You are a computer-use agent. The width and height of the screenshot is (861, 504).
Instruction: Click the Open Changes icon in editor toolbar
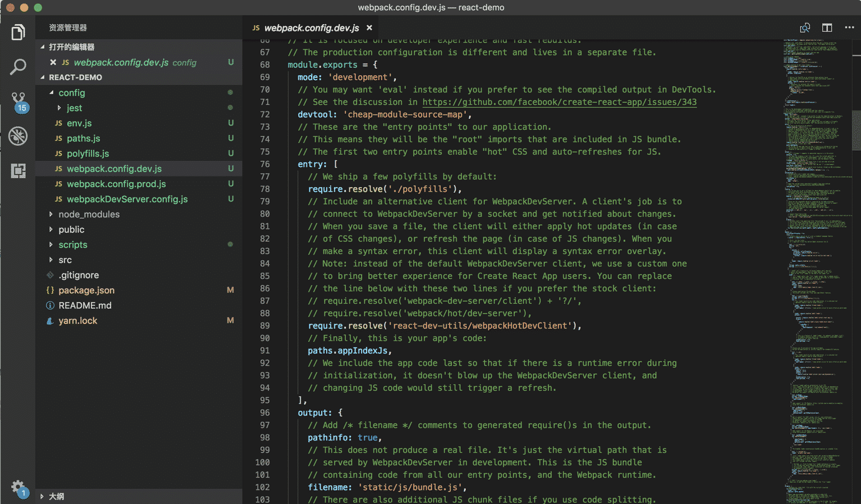(805, 27)
